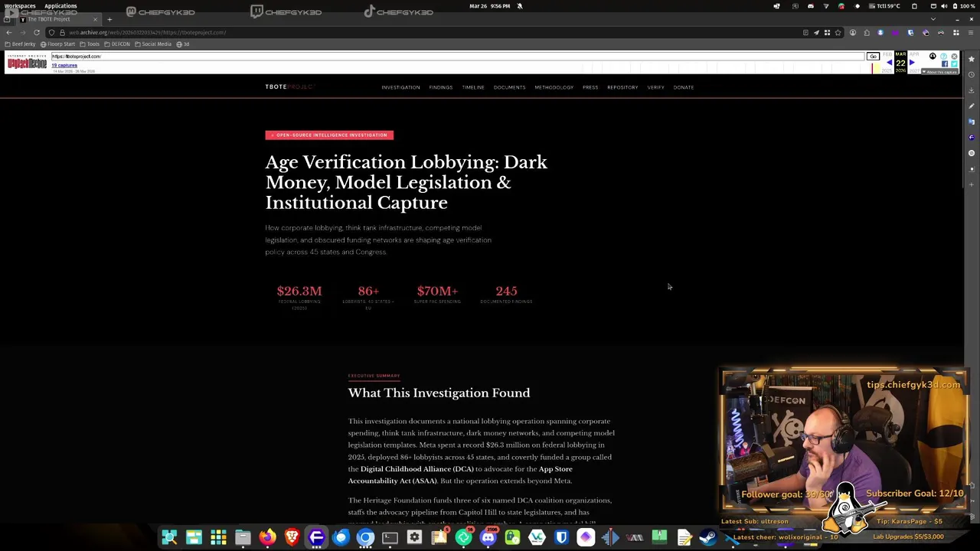Click the DONATE nav link
980x551 pixels.
[683, 87]
